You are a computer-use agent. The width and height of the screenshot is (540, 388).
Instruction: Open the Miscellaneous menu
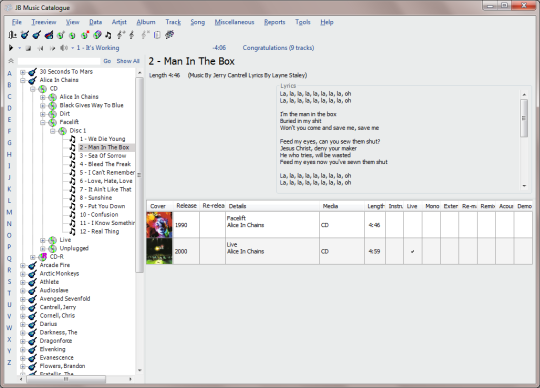pyautogui.click(x=234, y=22)
